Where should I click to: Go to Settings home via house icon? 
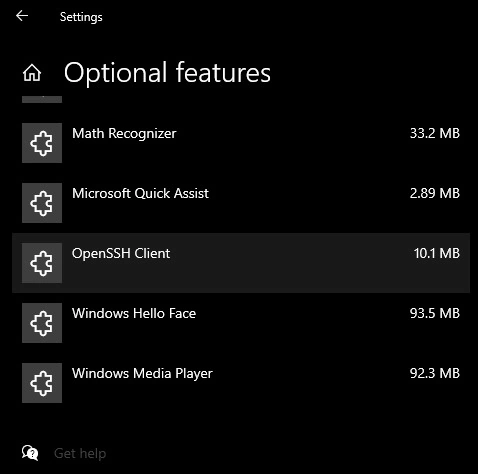pos(32,73)
